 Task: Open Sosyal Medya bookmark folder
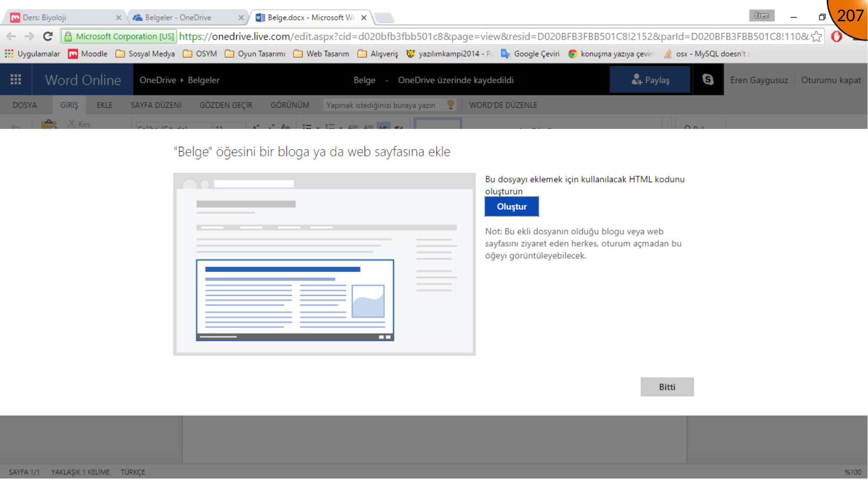pos(145,54)
